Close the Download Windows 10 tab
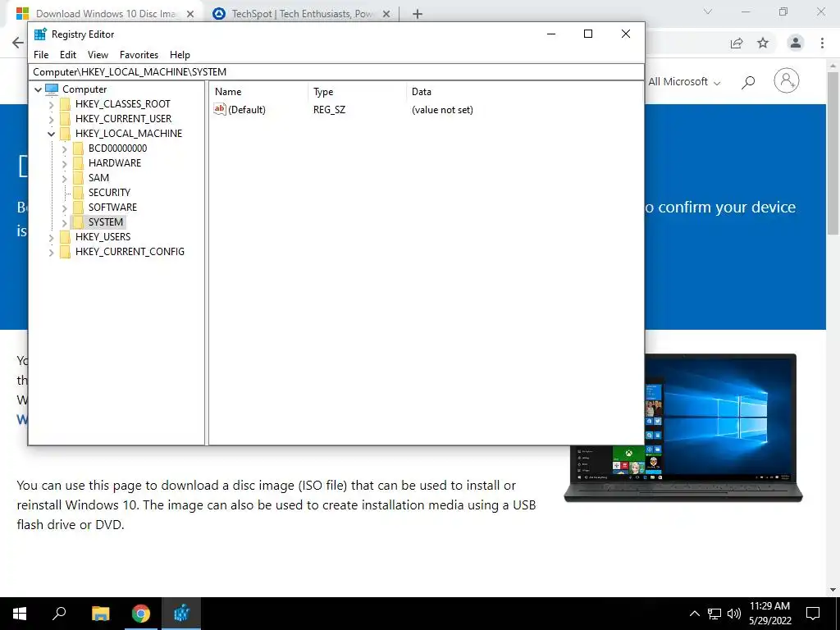The width and height of the screenshot is (840, 630). (190, 14)
